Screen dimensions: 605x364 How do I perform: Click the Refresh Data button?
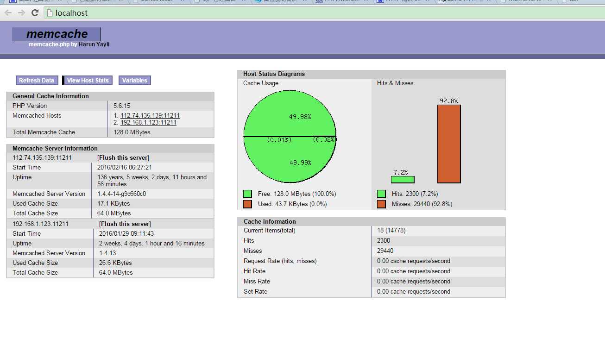pos(37,81)
